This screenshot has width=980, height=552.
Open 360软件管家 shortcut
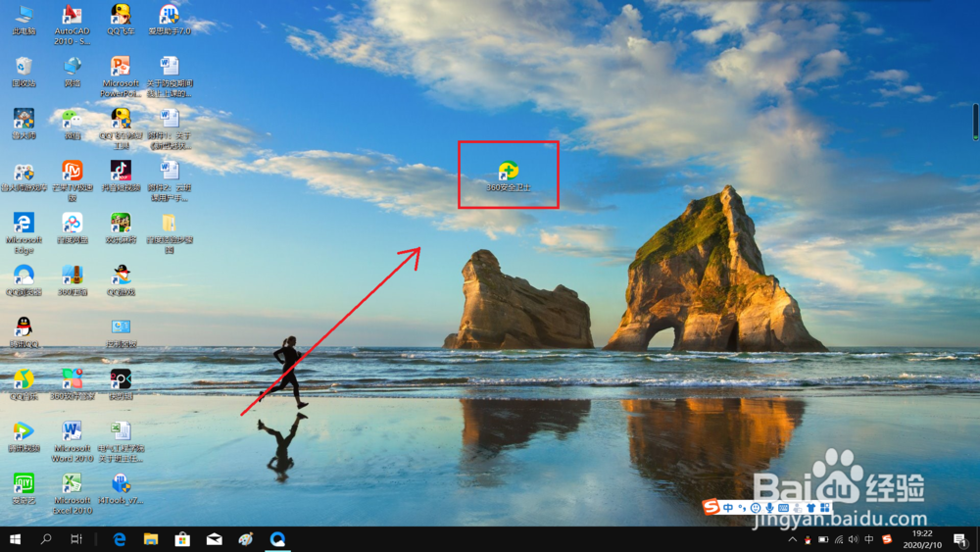[72, 384]
